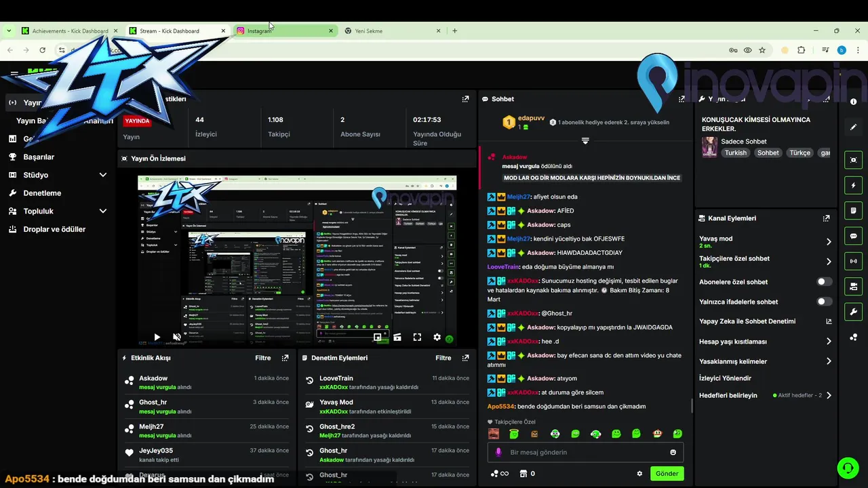Image resolution: width=868 pixels, height=488 pixels.
Task: Click JeyJey035 in the activity feed
Action: pyautogui.click(x=156, y=451)
